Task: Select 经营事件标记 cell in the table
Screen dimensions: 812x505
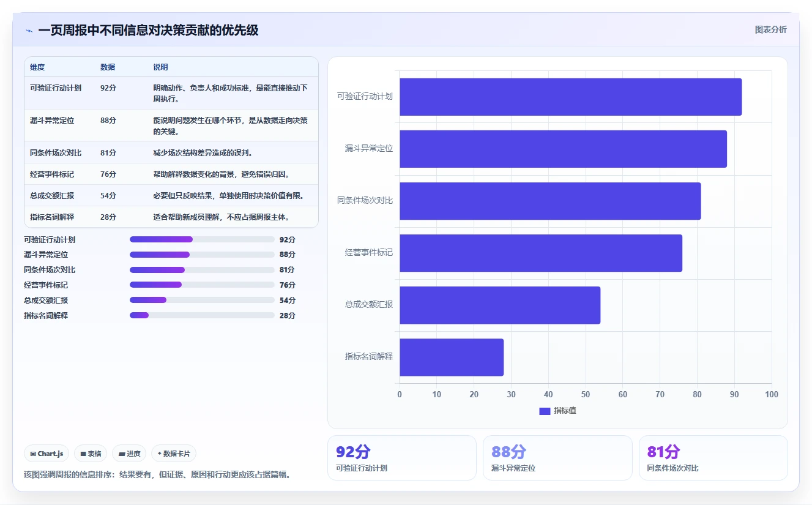Action: [52, 174]
